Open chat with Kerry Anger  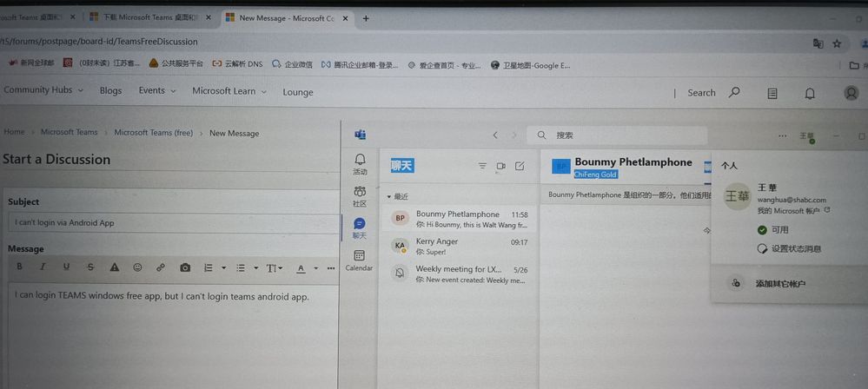pos(459,247)
